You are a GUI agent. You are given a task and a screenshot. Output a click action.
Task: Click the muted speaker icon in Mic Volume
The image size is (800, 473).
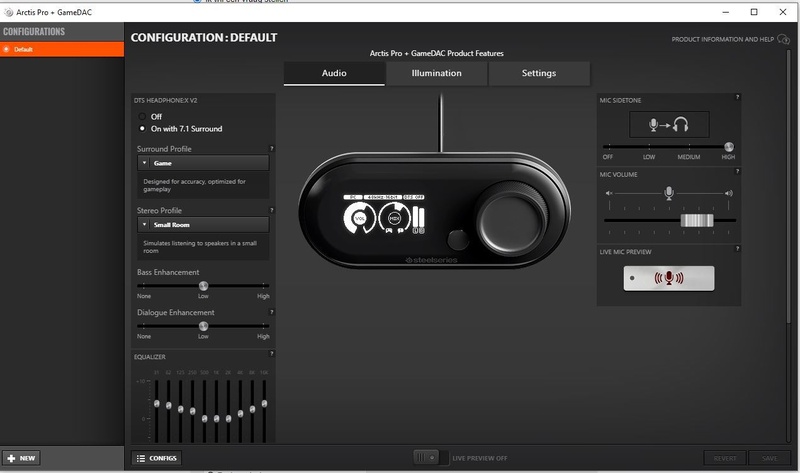pyautogui.click(x=609, y=193)
